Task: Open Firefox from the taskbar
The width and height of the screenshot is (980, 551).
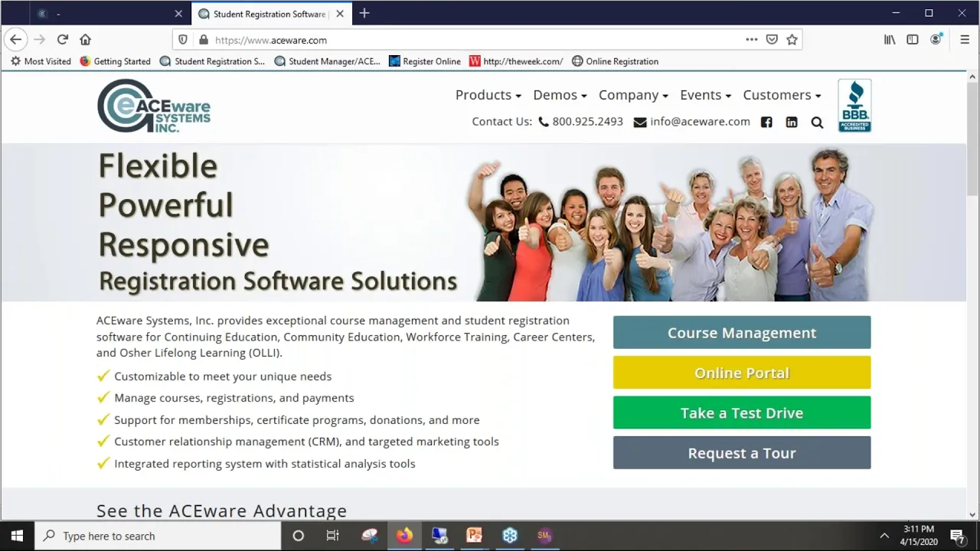Action: [404, 536]
